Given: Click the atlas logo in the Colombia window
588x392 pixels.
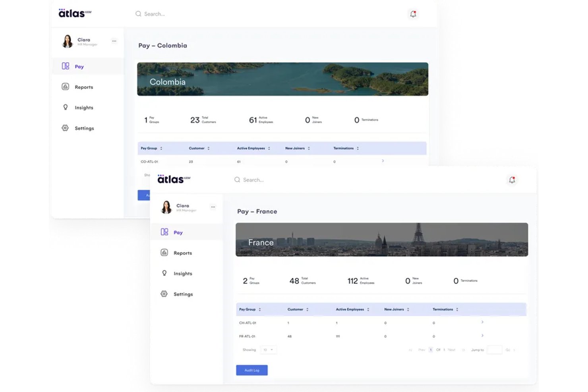Looking at the screenshot, I should pyautogui.click(x=75, y=13).
